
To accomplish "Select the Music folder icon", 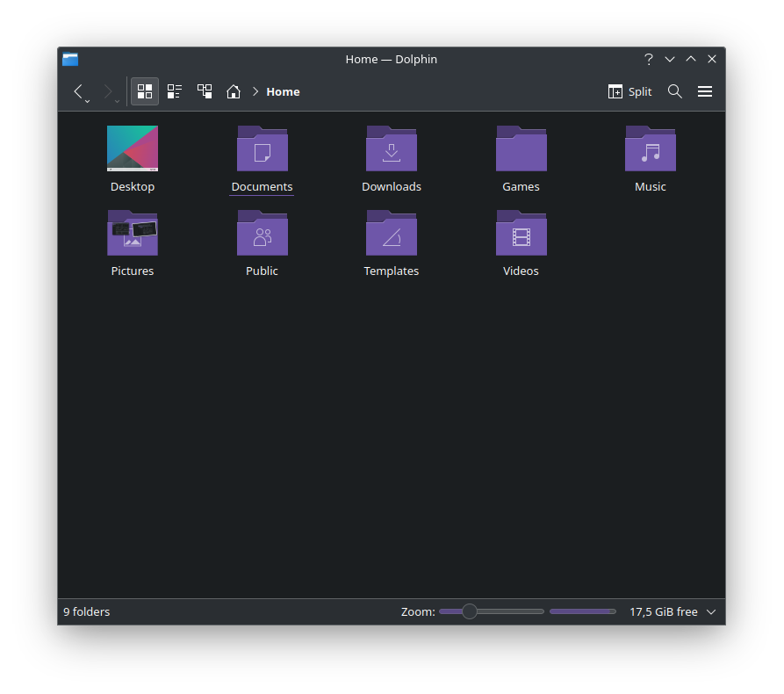I will click(x=651, y=148).
